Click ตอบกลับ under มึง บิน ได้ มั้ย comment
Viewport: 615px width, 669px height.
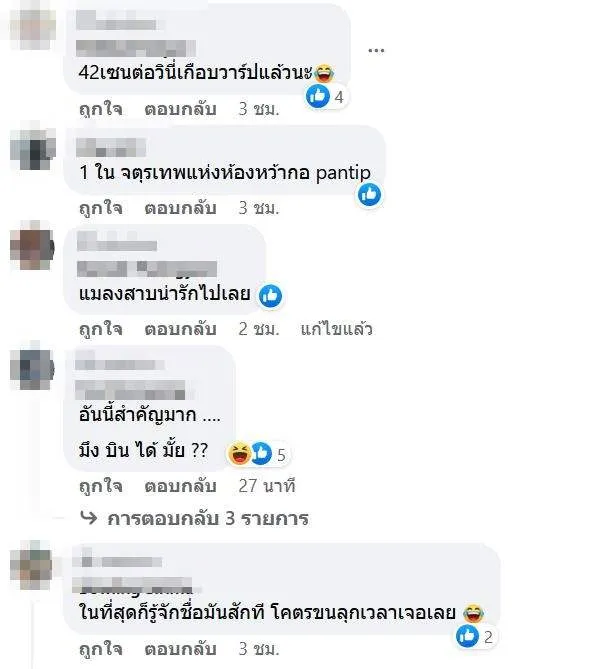click(180, 486)
